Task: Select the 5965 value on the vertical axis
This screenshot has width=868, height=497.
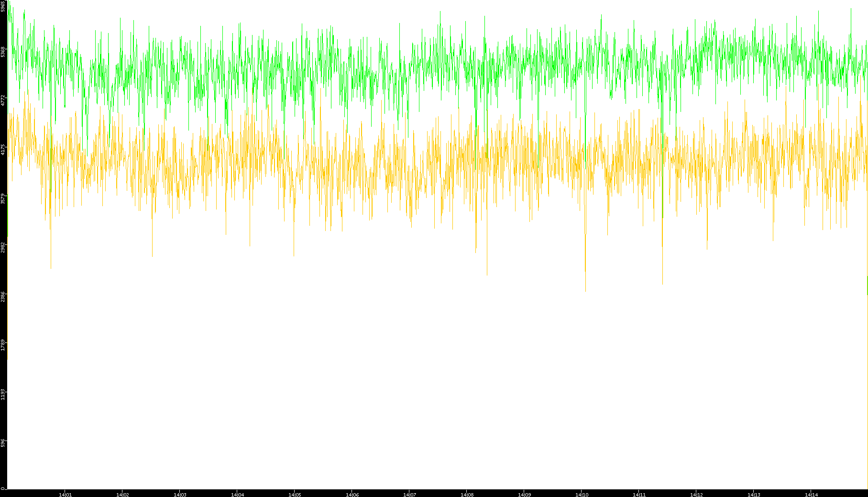Action: [x=3, y=6]
